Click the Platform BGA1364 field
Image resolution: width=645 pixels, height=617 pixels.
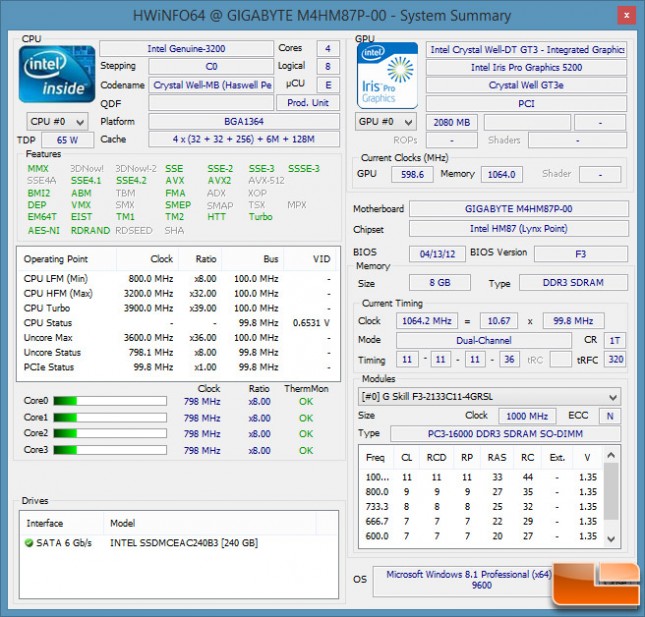pyautogui.click(x=244, y=122)
